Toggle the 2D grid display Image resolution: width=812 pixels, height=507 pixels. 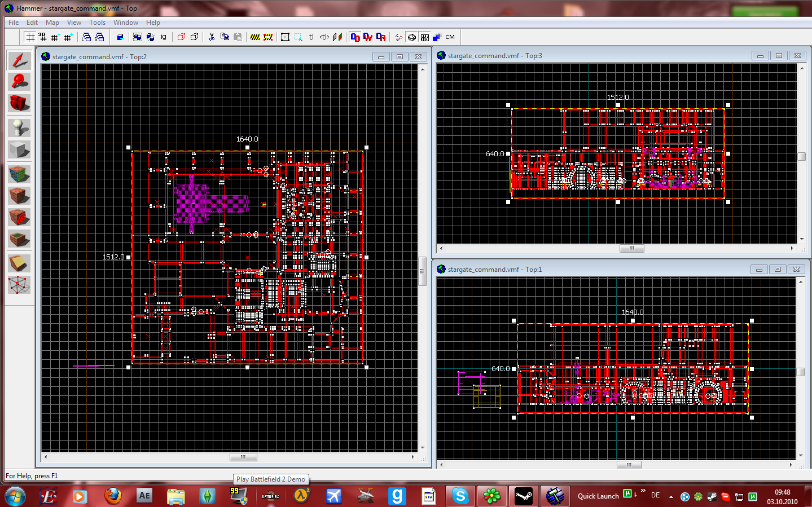click(30, 37)
